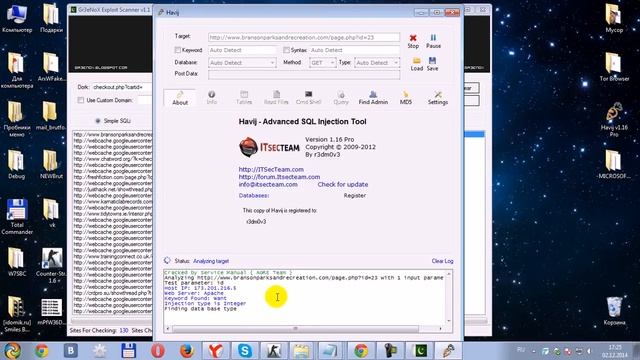Open the http://ITSecTeam.com link
Viewport: 640px width, 360px height.
coord(271,169)
